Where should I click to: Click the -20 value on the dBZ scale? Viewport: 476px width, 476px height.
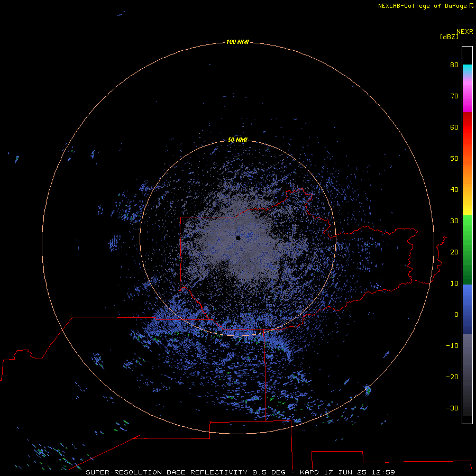[x=452, y=377]
